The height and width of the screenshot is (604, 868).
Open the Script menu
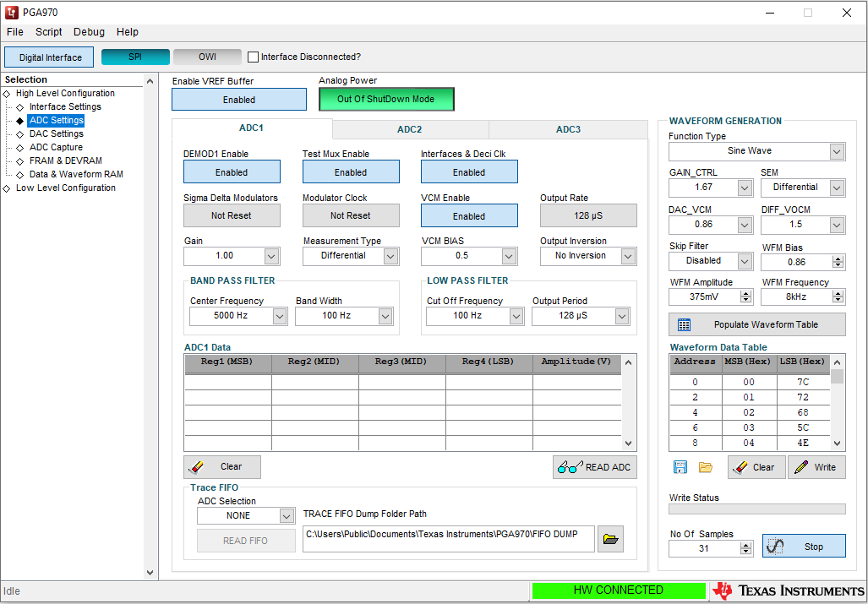(49, 31)
